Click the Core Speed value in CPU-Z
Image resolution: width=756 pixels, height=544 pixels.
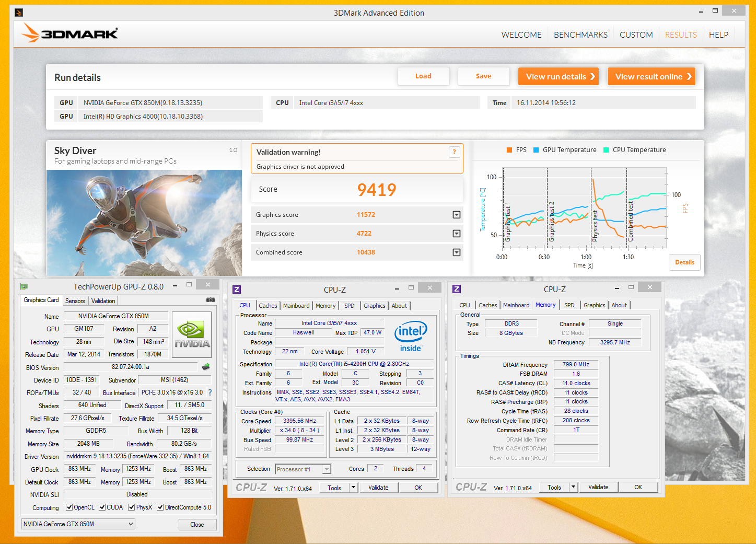300,421
